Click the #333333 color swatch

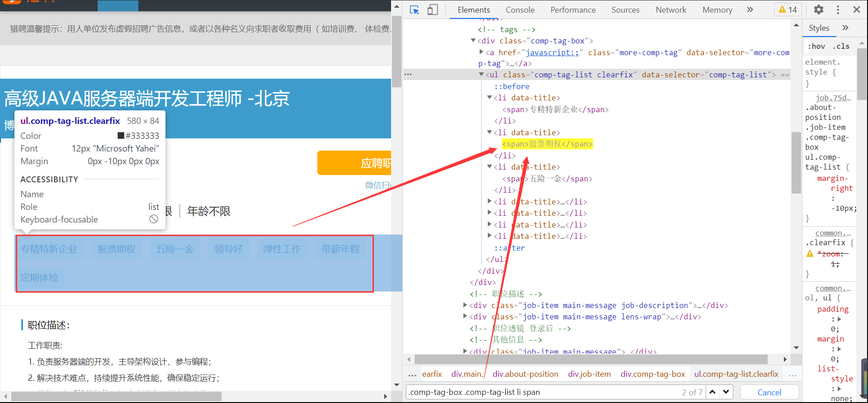click(x=121, y=135)
